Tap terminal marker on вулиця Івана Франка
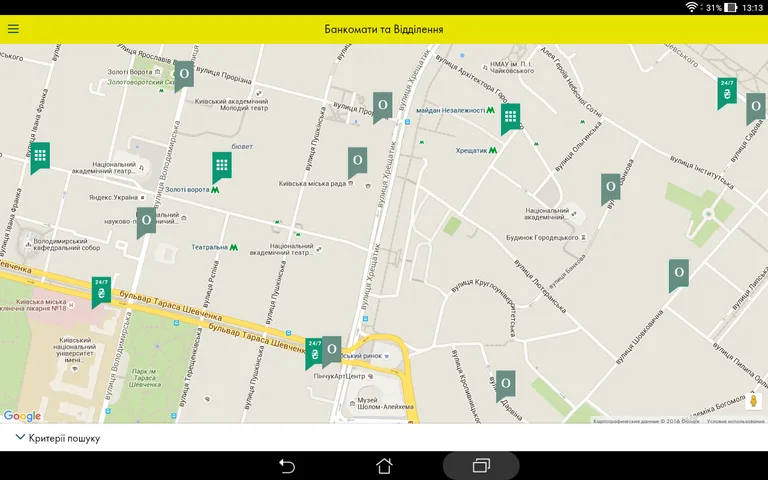The width and height of the screenshot is (768, 480). (40, 158)
